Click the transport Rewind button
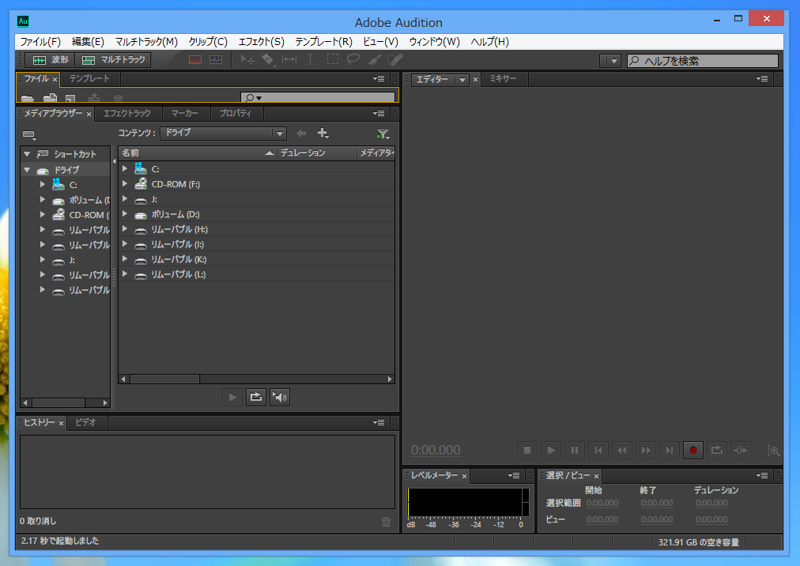Screen dimensions: 800x566 (x=622, y=450)
